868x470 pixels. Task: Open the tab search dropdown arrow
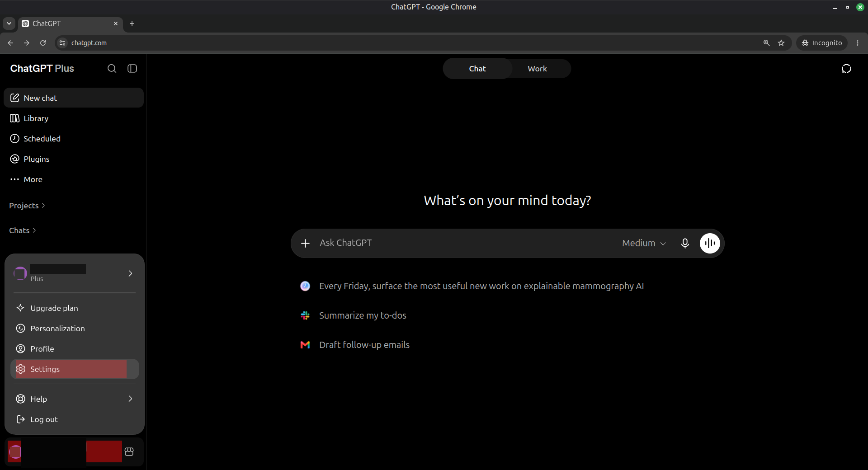[9, 23]
